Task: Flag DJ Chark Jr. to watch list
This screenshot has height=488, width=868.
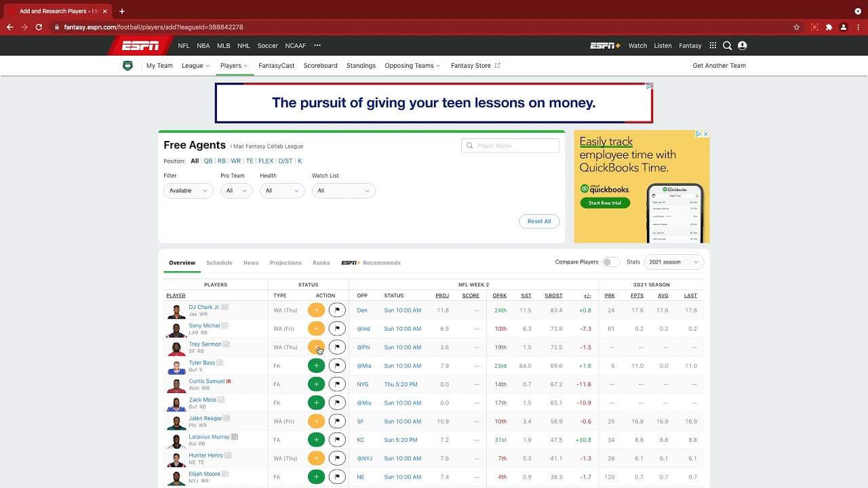Action: click(337, 310)
